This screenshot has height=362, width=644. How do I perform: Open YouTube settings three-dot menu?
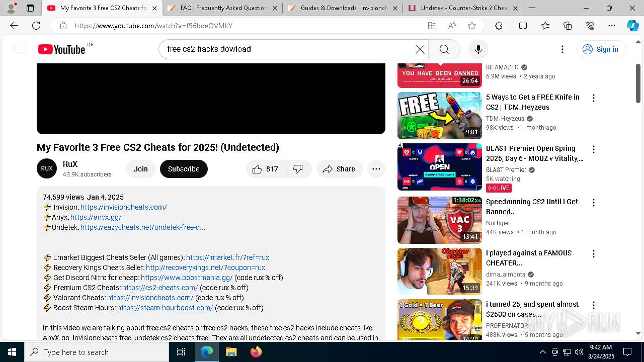(562, 49)
